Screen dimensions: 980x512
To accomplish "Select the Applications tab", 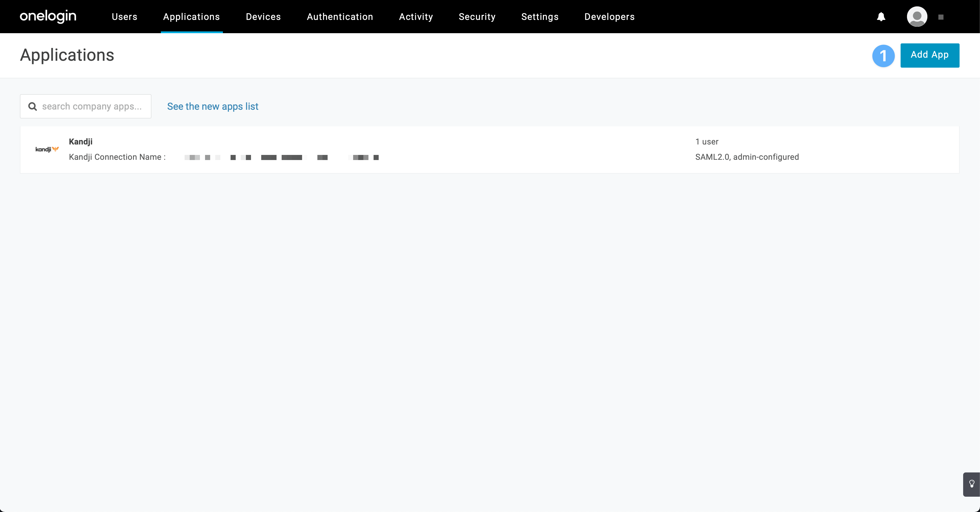I will (191, 17).
